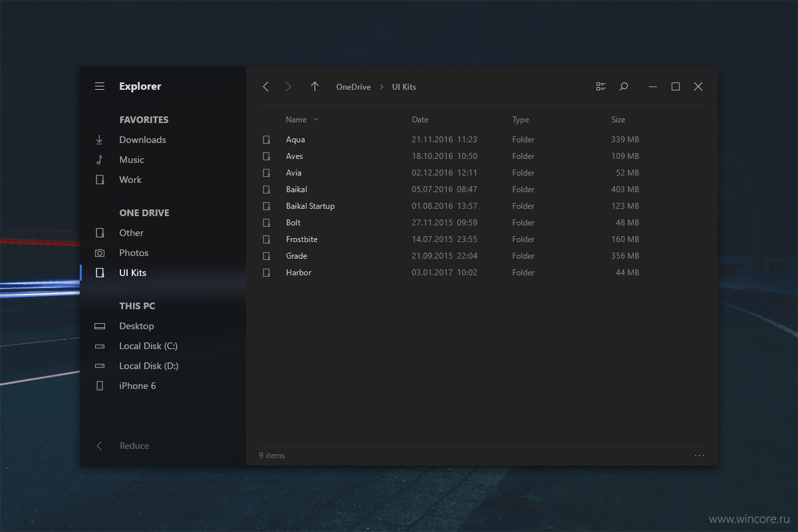Click the date 03.01.2017 10:02
Screen dimensions: 798x532
point(444,273)
